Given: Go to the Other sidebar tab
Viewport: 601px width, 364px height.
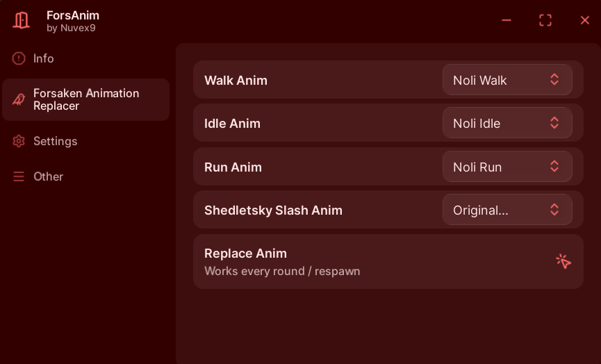Looking at the screenshot, I should pyautogui.click(x=49, y=176).
